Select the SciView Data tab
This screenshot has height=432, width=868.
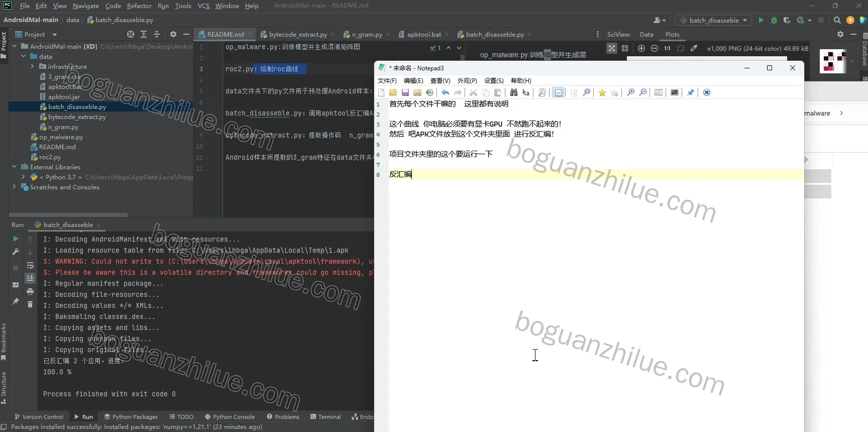pyautogui.click(x=646, y=34)
